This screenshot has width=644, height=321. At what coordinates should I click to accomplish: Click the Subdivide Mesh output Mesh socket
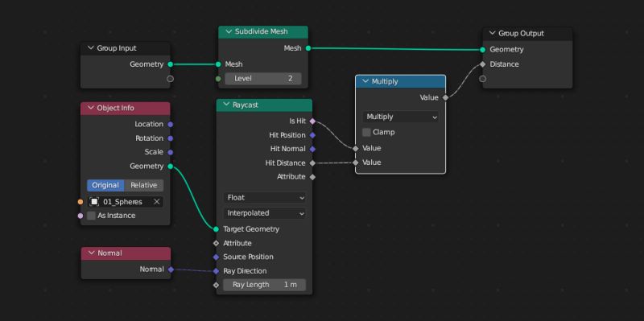click(x=308, y=48)
